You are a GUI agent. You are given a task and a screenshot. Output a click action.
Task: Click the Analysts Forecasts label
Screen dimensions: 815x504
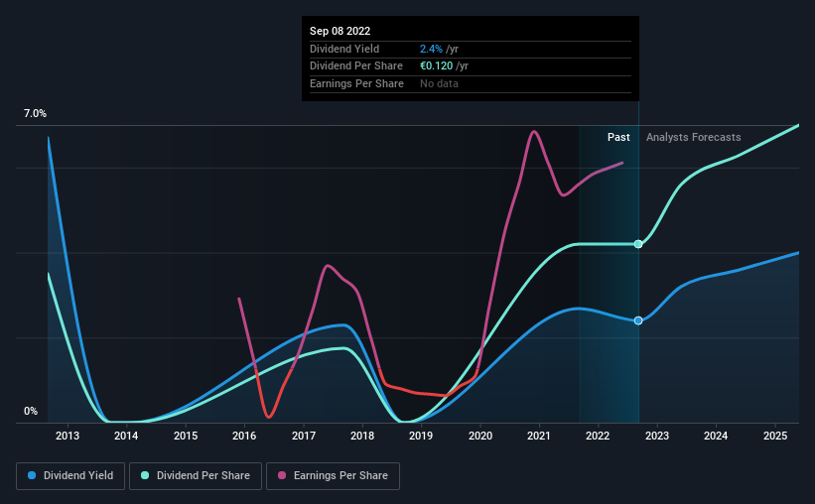[x=693, y=137]
